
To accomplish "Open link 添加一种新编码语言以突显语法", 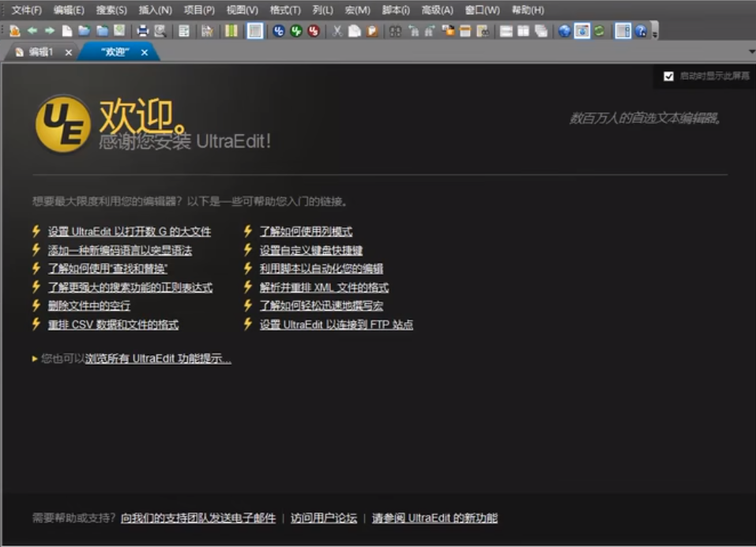I will 119,250.
